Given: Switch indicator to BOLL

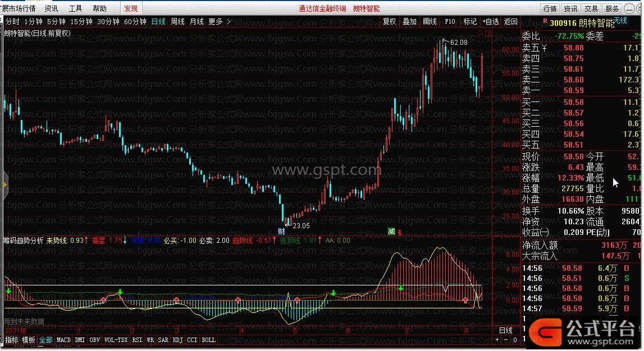Looking at the screenshot, I should tap(209, 340).
